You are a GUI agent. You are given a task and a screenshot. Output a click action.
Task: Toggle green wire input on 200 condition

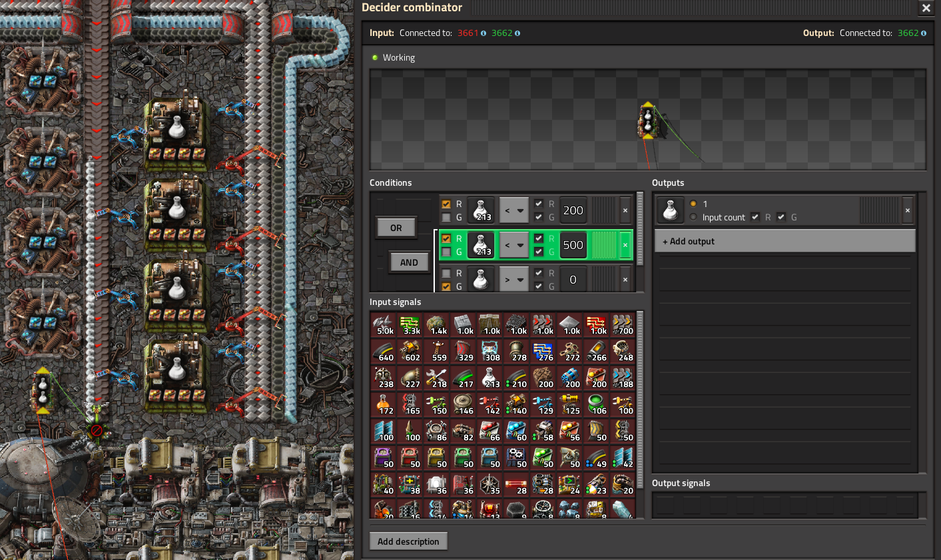click(446, 217)
